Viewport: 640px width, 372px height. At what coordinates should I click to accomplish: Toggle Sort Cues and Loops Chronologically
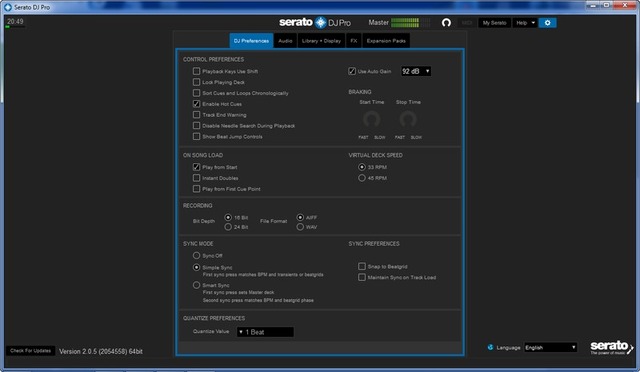[x=196, y=93]
